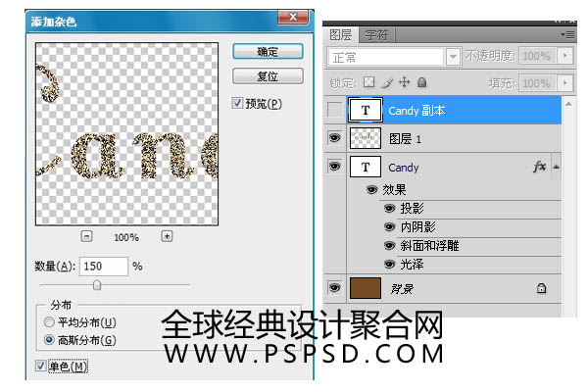Show the Candy 副本 layer visibility
Screen dimensions: 588x392
(335, 111)
